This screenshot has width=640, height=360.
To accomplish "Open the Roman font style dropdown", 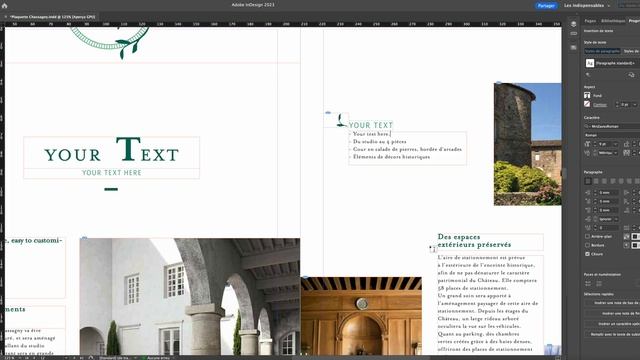I will [x=612, y=135].
